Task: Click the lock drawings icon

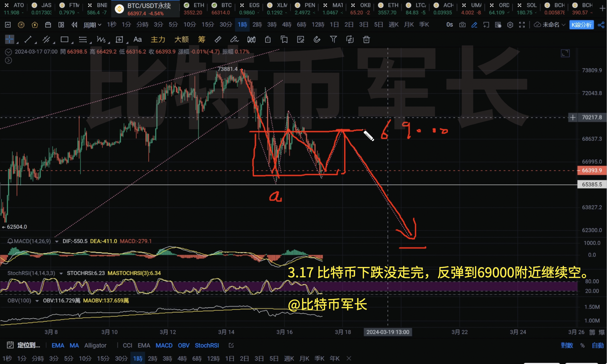Action: [268, 40]
